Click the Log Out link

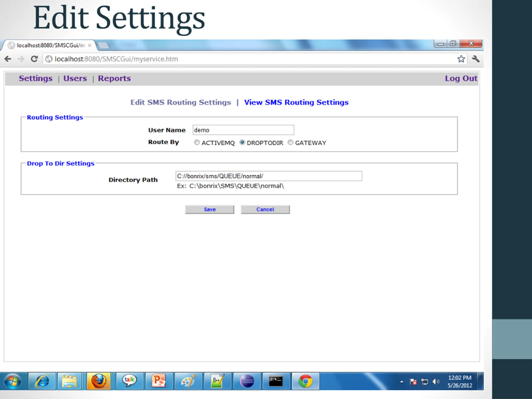[461, 78]
